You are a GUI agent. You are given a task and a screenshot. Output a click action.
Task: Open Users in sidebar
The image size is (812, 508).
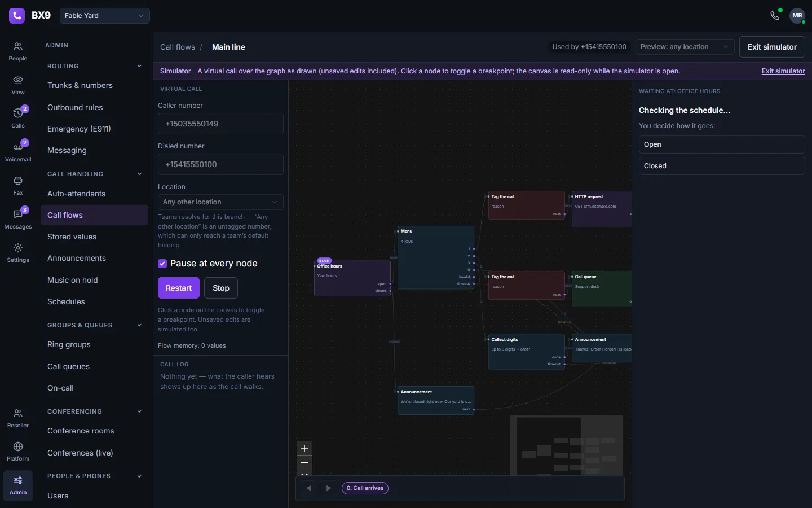[94, 496]
